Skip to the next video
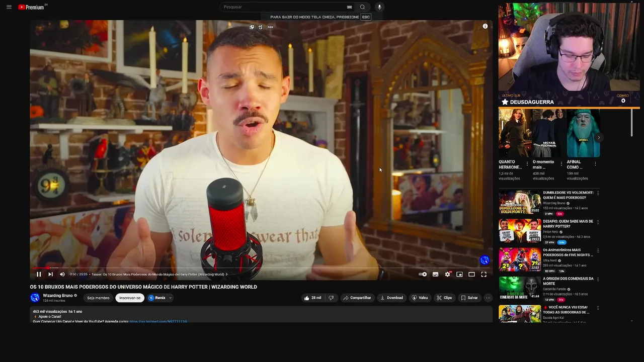 (x=50, y=274)
